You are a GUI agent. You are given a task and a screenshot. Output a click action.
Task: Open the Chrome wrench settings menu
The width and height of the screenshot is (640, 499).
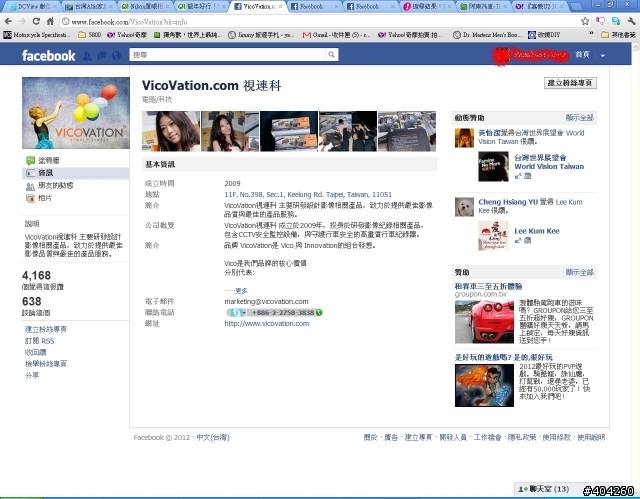[631, 21]
